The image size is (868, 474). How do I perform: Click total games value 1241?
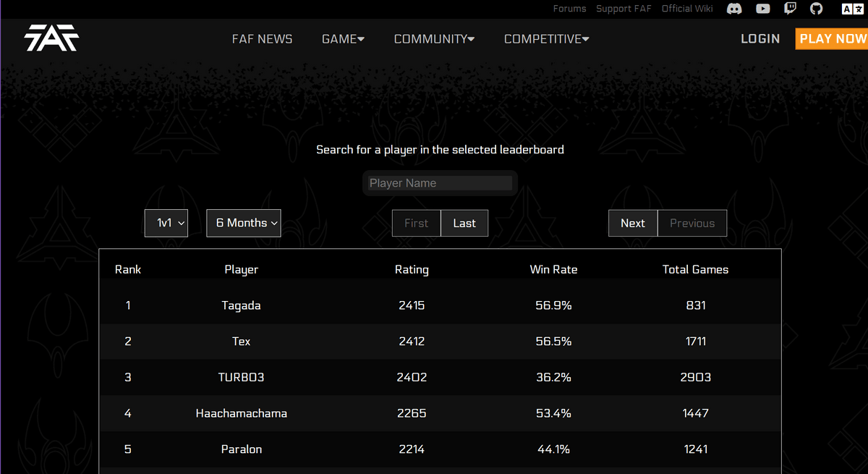click(696, 449)
